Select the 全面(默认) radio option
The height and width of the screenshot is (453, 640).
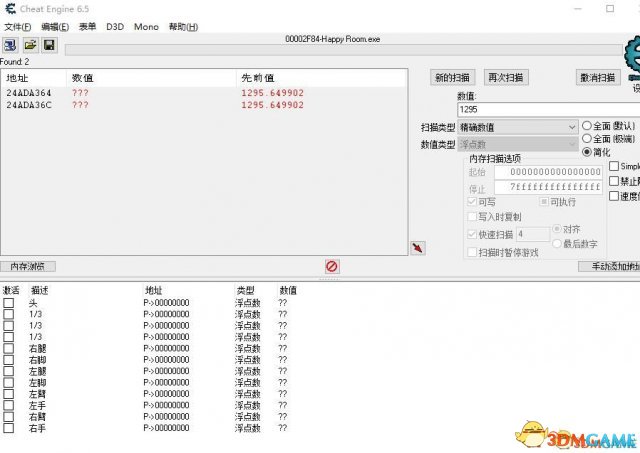tap(587, 126)
